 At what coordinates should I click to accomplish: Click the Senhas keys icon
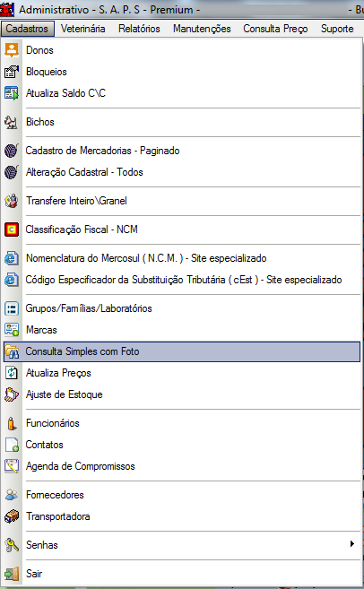click(12, 545)
